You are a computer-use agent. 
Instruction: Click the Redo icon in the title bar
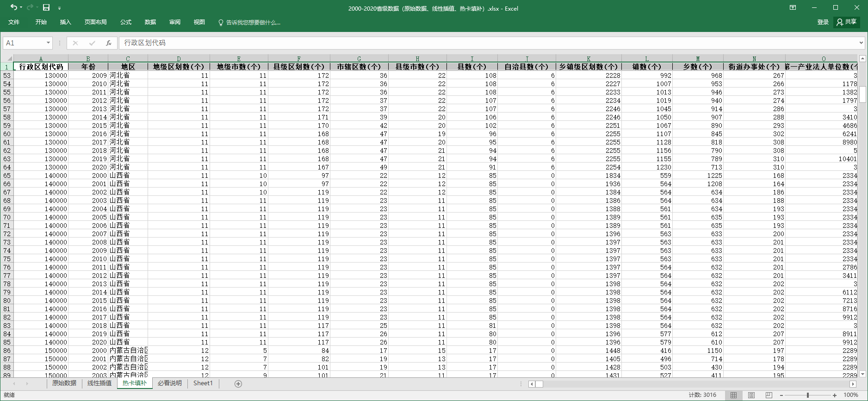tap(30, 7)
